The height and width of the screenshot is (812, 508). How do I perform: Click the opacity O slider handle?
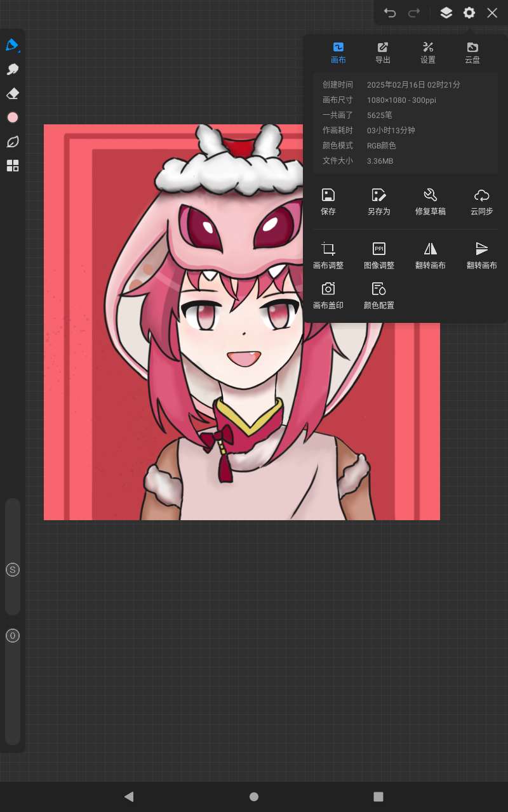13,636
